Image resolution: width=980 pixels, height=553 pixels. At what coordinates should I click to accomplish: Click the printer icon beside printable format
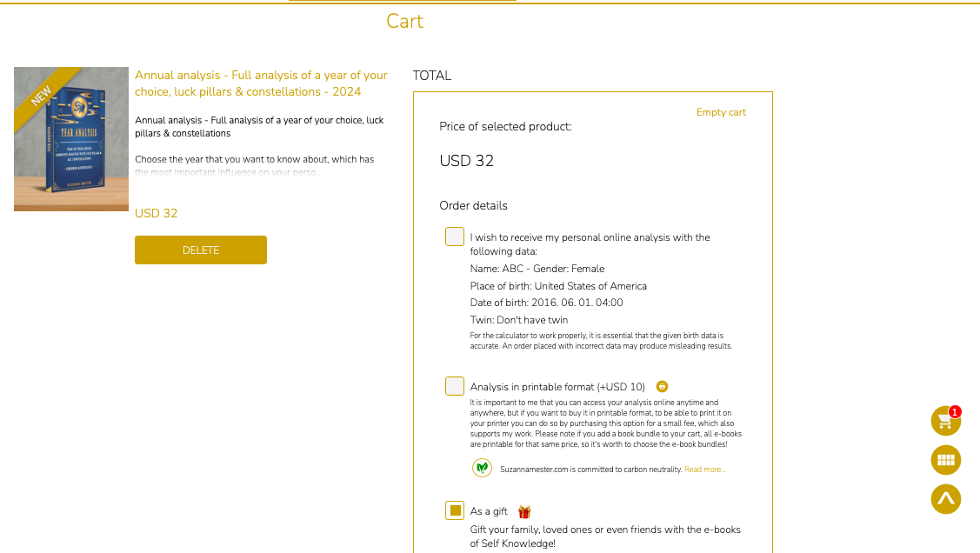pyautogui.click(x=663, y=387)
